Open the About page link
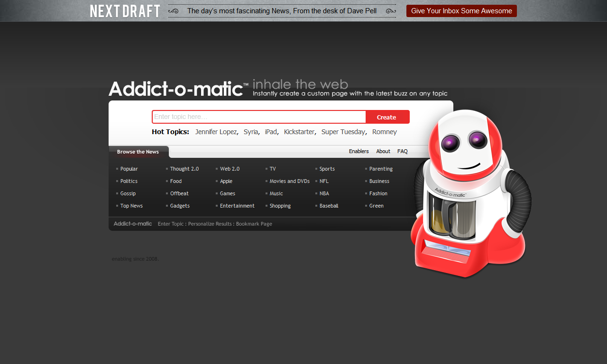 [383, 151]
